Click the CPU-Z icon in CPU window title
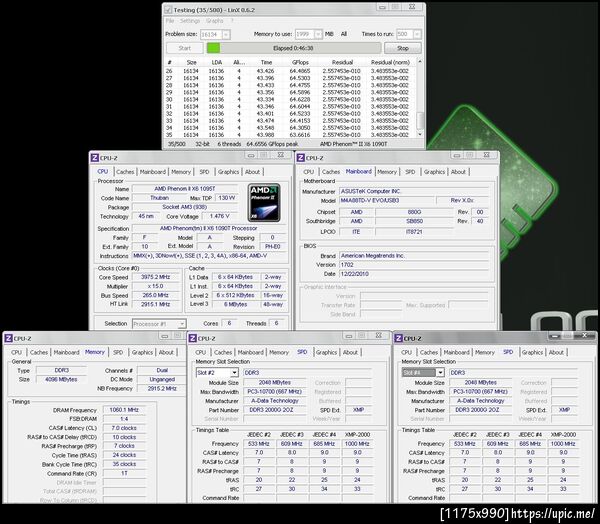The width and height of the screenshot is (600, 524). click(x=95, y=158)
